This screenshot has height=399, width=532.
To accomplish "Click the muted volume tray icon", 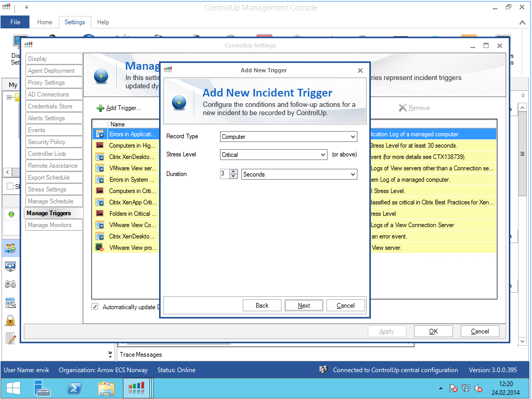I will [478, 389].
